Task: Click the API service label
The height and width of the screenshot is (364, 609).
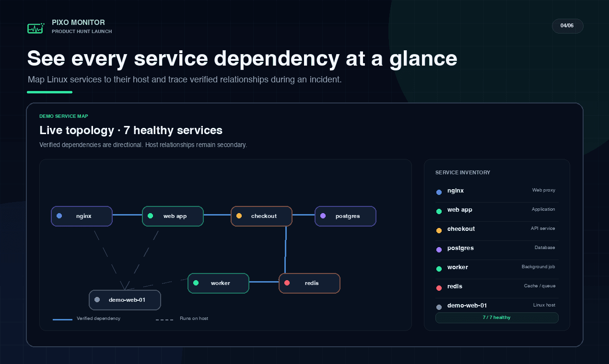Action: tap(543, 228)
